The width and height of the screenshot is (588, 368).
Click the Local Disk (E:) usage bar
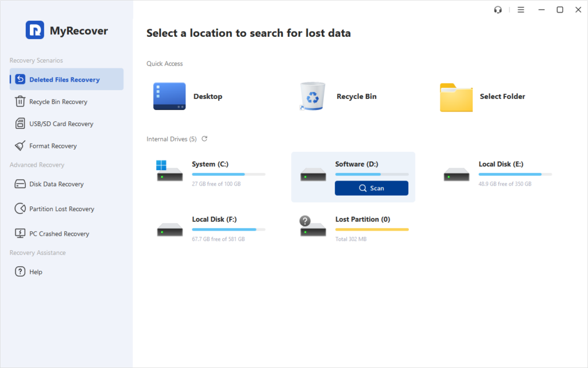(515, 174)
